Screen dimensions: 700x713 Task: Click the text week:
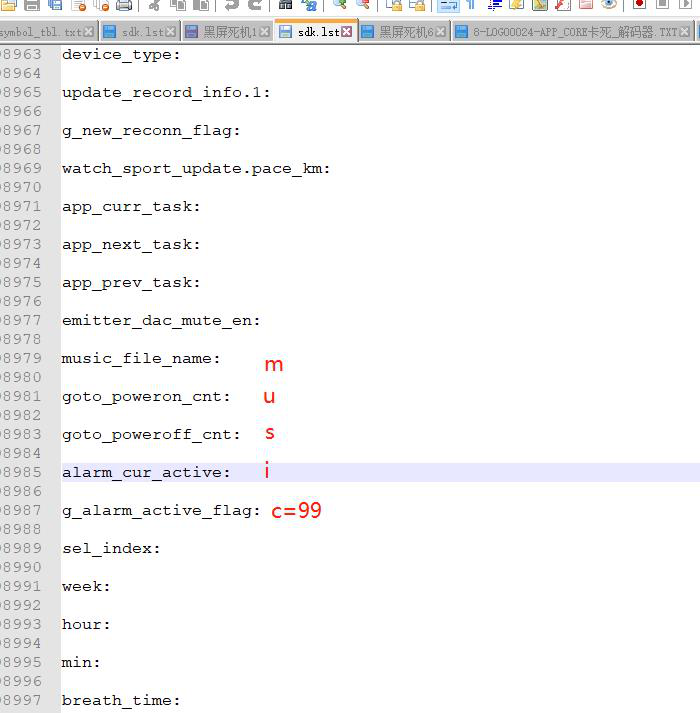pos(86,587)
